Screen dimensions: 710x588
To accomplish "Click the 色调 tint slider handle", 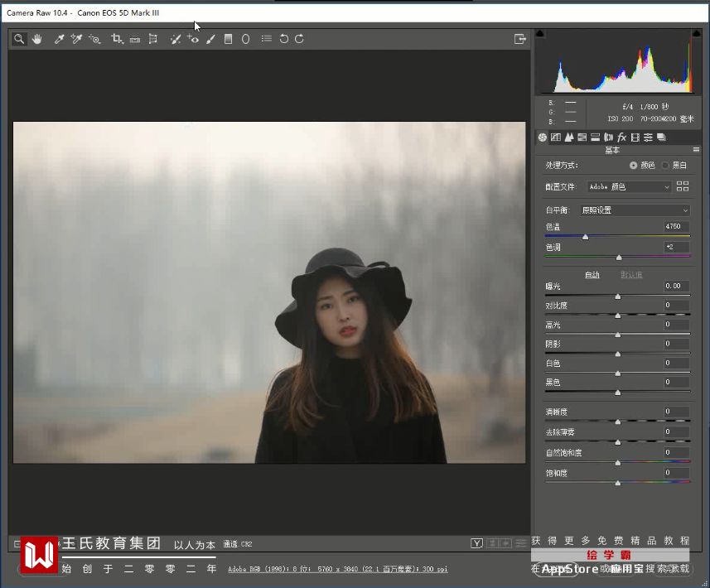I will (619, 258).
